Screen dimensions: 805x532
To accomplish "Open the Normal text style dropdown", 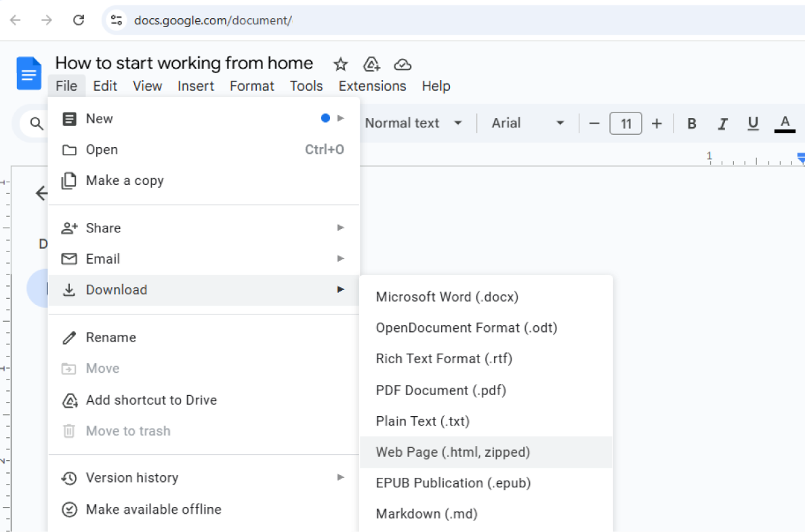I will [414, 123].
